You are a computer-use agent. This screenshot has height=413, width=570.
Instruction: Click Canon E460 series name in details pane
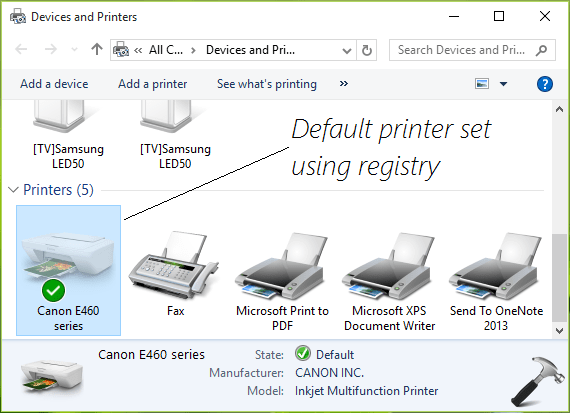tap(151, 354)
